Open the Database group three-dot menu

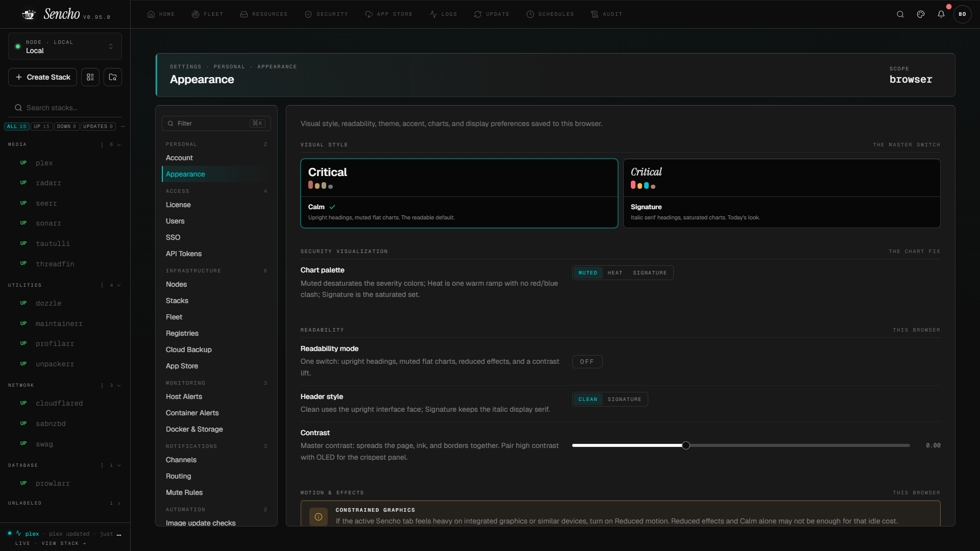[x=102, y=465]
